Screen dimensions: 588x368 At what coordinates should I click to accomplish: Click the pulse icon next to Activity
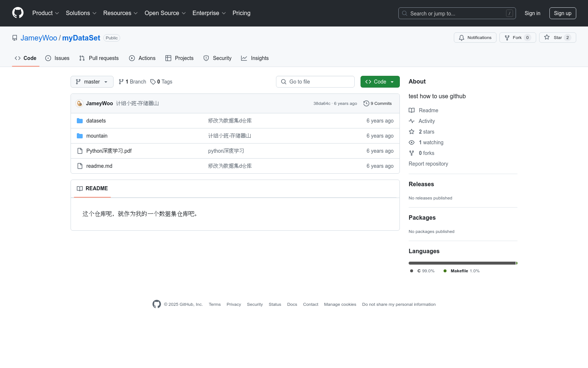pyautogui.click(x=412, y=121)
